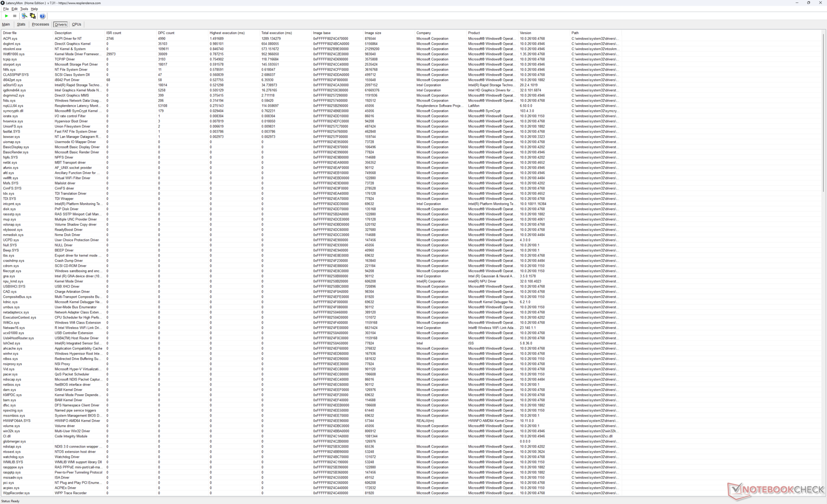This screenshot has width=827, height=504.
Task: Select the dxgkrnl.sys driver row
Action: [x=311, y=44]
